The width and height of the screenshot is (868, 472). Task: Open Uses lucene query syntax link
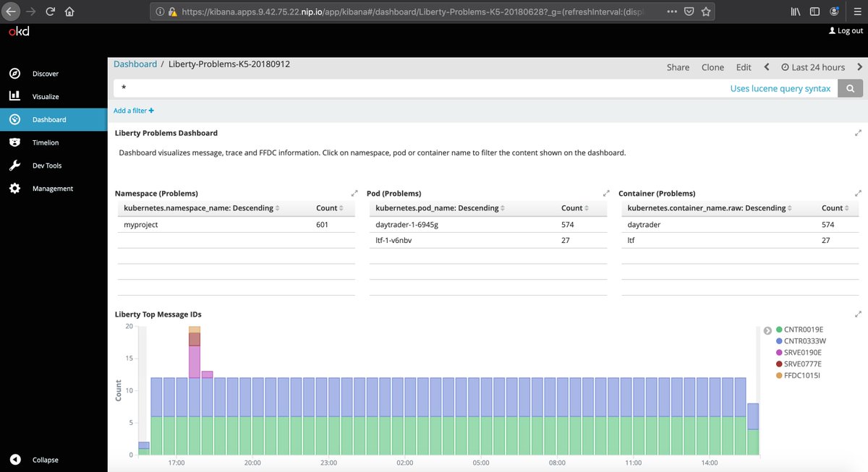tap(780, 88)
